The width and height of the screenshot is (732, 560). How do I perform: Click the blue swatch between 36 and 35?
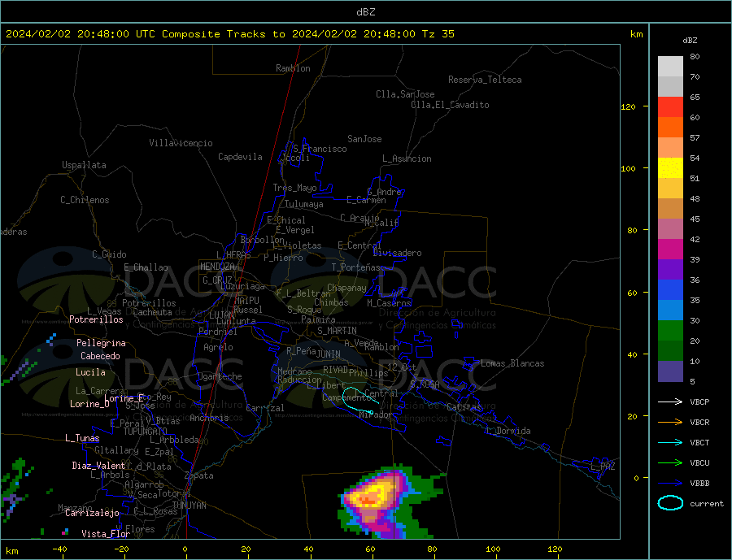tap(670, 290)
